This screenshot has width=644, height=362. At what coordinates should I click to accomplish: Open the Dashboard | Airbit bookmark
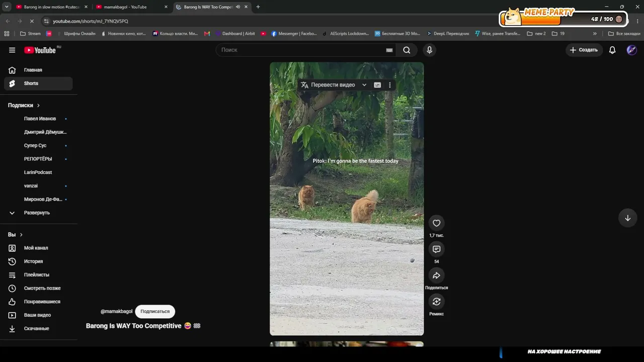pyautogui.click(x=235, y=34)
